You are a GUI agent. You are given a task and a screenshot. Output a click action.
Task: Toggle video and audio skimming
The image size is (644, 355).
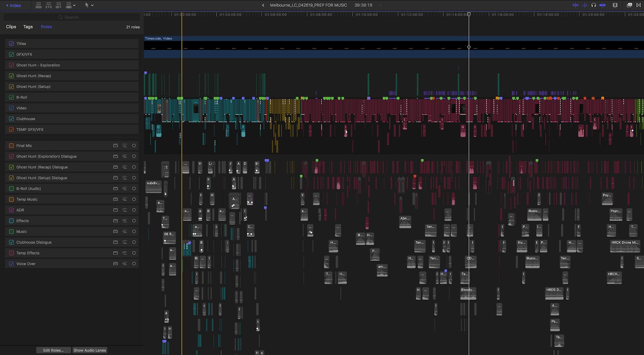(x=576, y=5)
